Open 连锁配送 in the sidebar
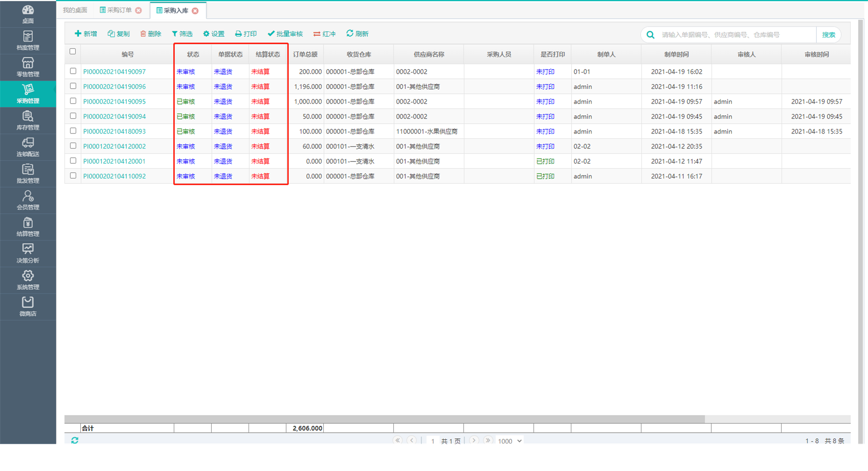 tap(28, 147)
